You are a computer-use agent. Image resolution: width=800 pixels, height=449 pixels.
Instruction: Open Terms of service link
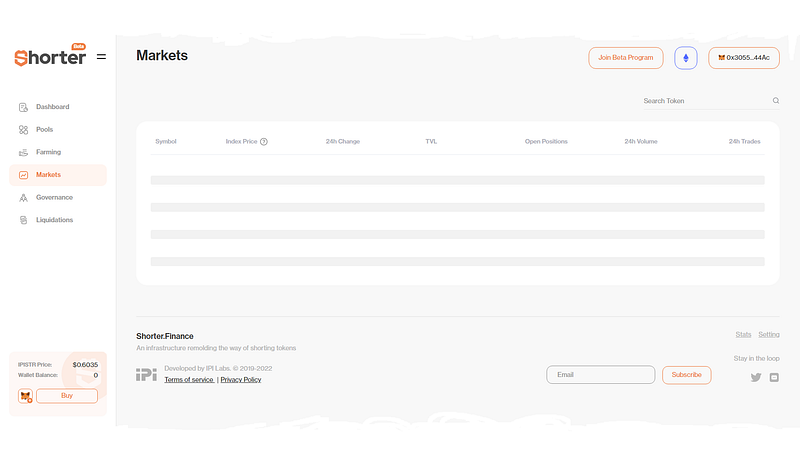pyautogui.click(x=189, y=380)
